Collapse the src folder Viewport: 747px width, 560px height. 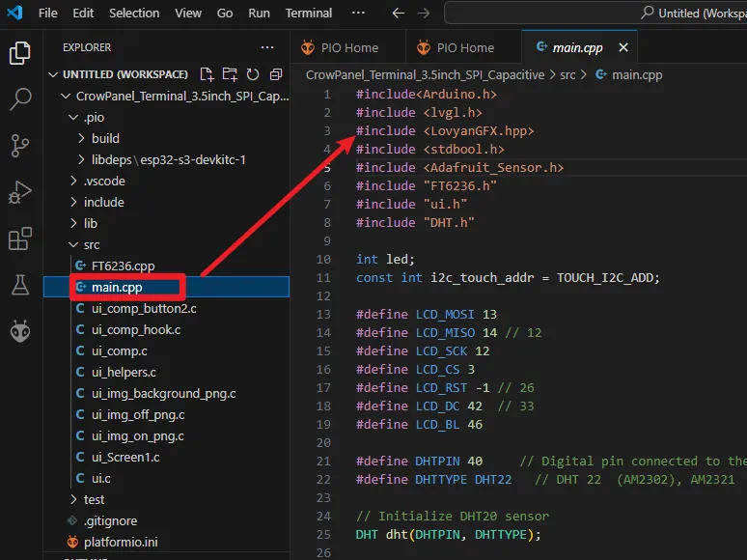pos(91,244)
